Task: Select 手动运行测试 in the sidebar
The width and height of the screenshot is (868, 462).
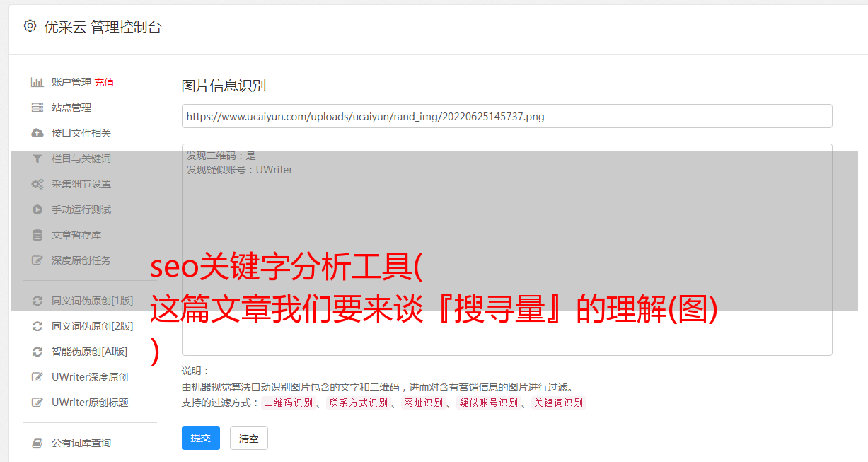Action: pos(81,209)
